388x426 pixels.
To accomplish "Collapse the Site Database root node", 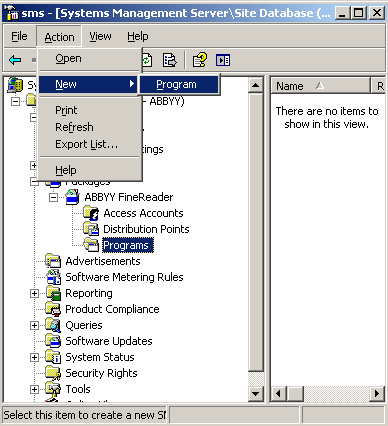I will point(15,101).
